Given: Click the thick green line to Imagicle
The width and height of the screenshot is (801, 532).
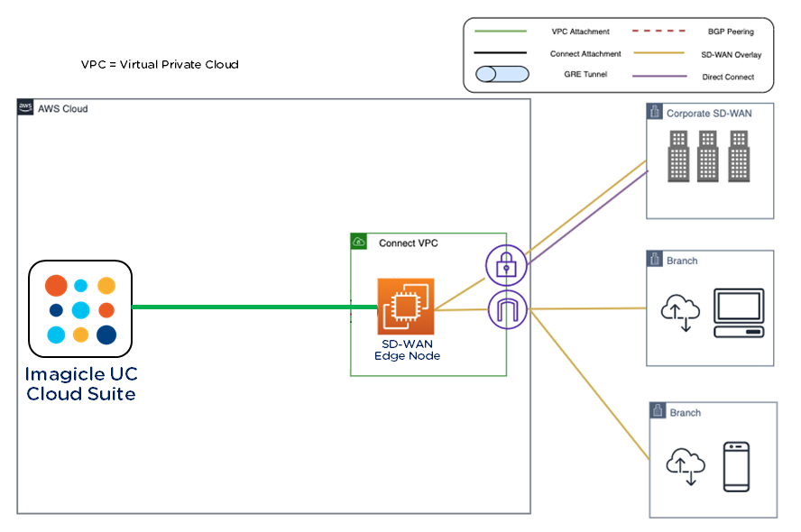Looking at the screenshot, I should point(244,307).
